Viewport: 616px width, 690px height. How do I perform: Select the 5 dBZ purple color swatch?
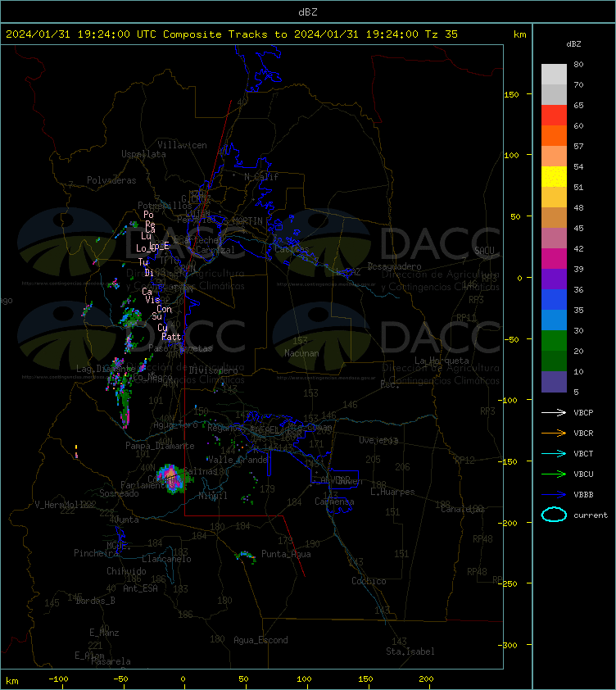[x=554, y=382]
